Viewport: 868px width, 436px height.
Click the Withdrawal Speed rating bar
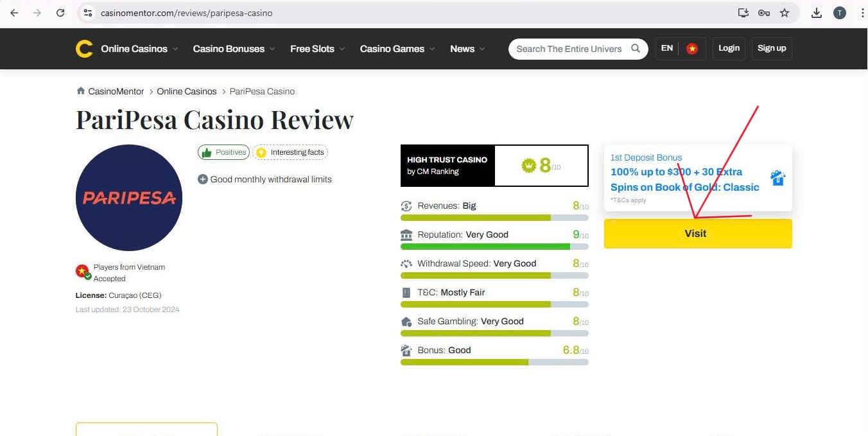[494, 275]
